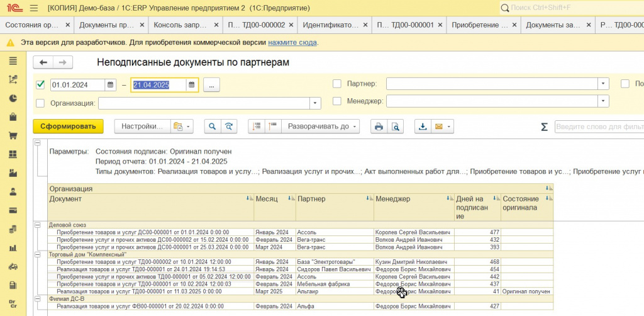The height and width of the screenshot is (316, 644).
Task: Open the personnel person section icon
Action: (13, 192)
